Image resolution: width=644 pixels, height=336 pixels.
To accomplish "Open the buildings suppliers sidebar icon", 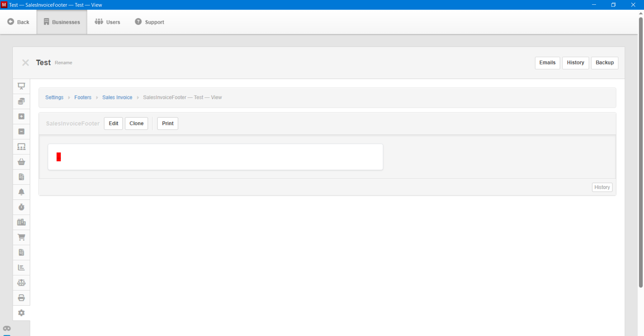I will pos(21,222).
